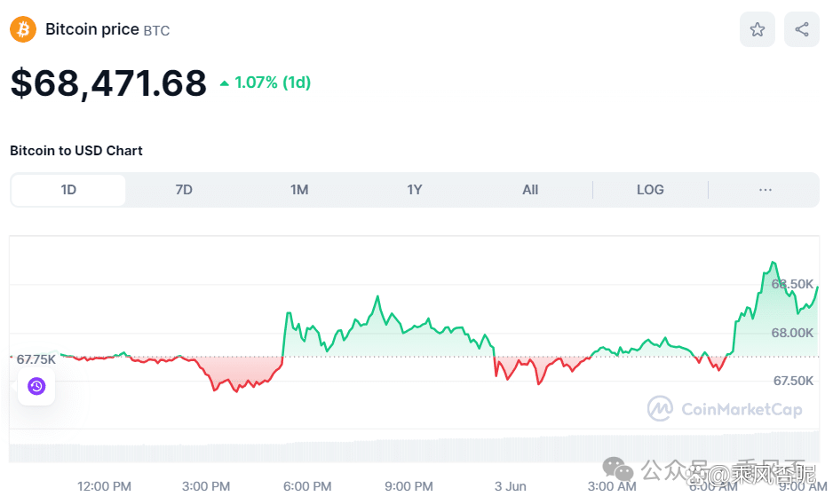Show the All time chart range
This screenshot has height=504, width=833.
[x=530, y=190]
